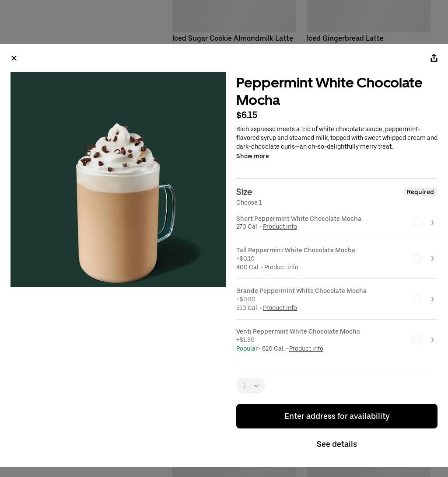View Product info for Grande size
The image size is (448, 477).
click(x=280, y=308)
